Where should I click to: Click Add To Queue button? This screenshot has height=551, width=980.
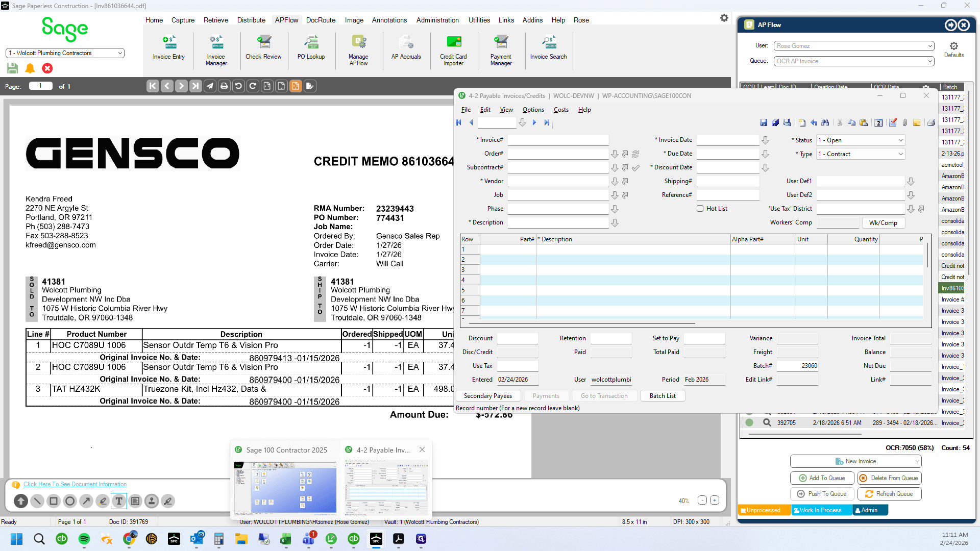pos(822,478)
